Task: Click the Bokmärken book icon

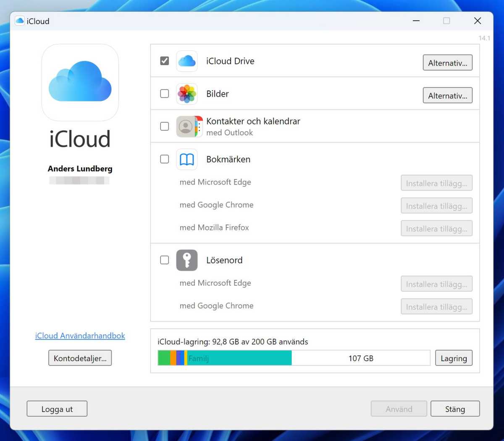Action: click(x=187, y=159)
